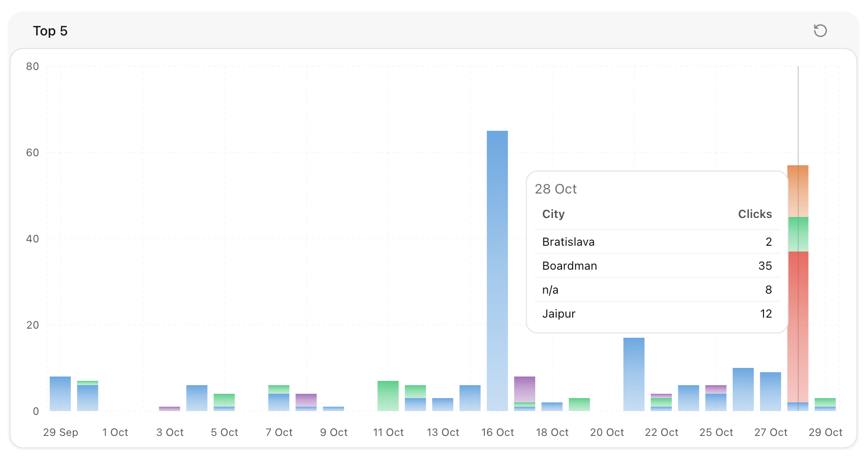Click the tiny purple bar at 3 Oct
Viewport: 868px width, 457px height.
(170, 409)
